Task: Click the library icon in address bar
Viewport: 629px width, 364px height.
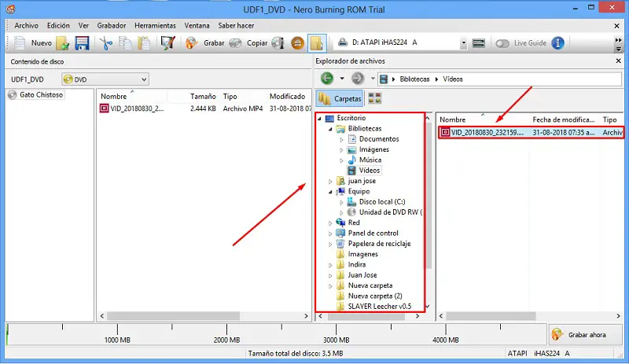Action: [384, 79]
